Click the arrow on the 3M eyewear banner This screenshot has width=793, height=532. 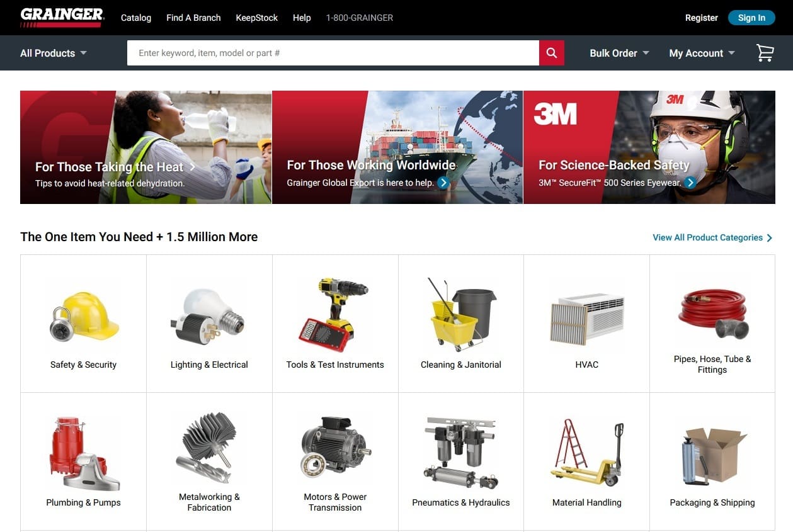(690, 183)
